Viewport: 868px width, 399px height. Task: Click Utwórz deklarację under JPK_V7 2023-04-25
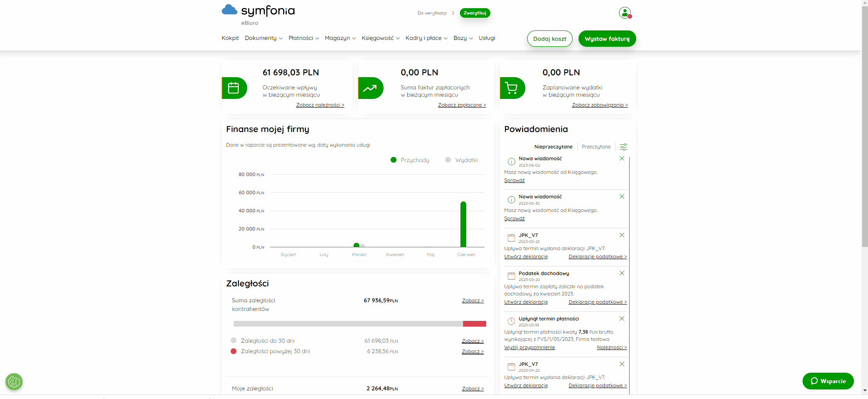coord(526,385)
